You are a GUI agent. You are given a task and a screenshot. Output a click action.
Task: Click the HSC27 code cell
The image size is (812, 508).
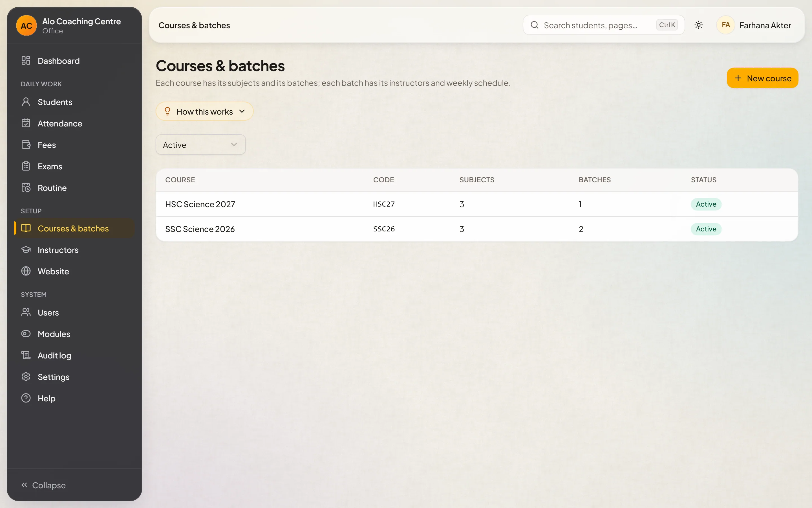click(x=384, y=204)
